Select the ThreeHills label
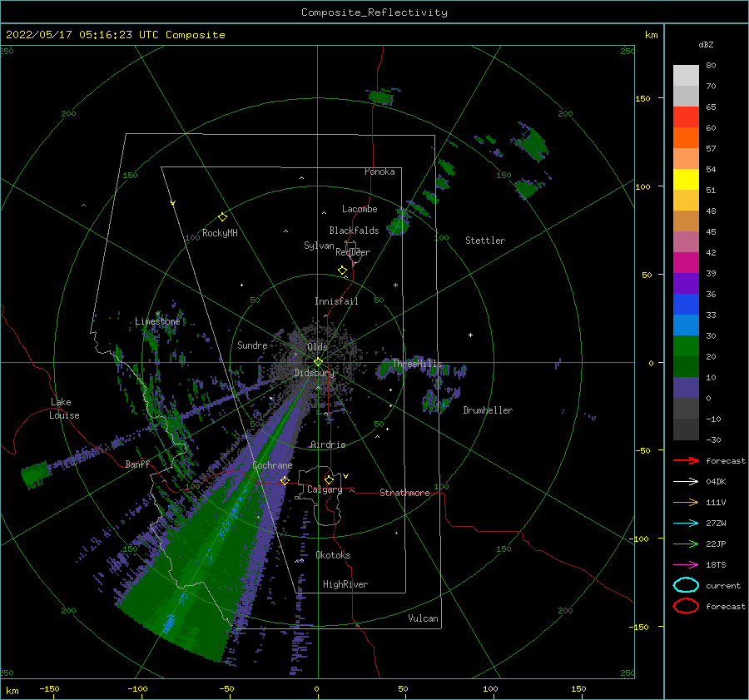This screenshot has width=749, height=700. click(417, 364)
